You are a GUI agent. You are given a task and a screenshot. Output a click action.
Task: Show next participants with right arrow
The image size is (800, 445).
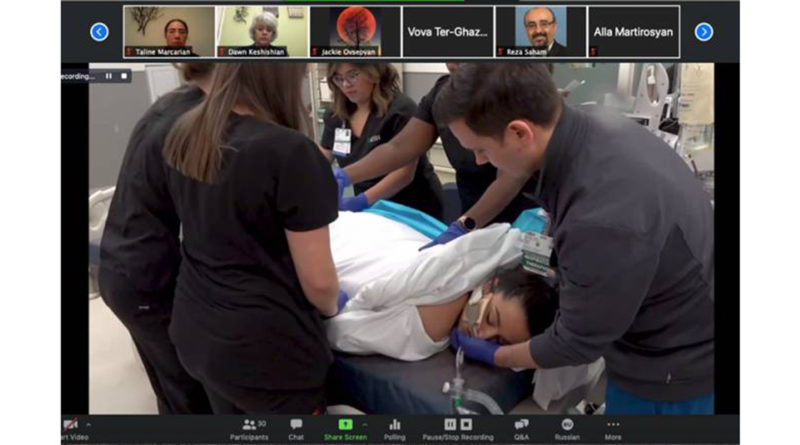[x=703, y=32]
